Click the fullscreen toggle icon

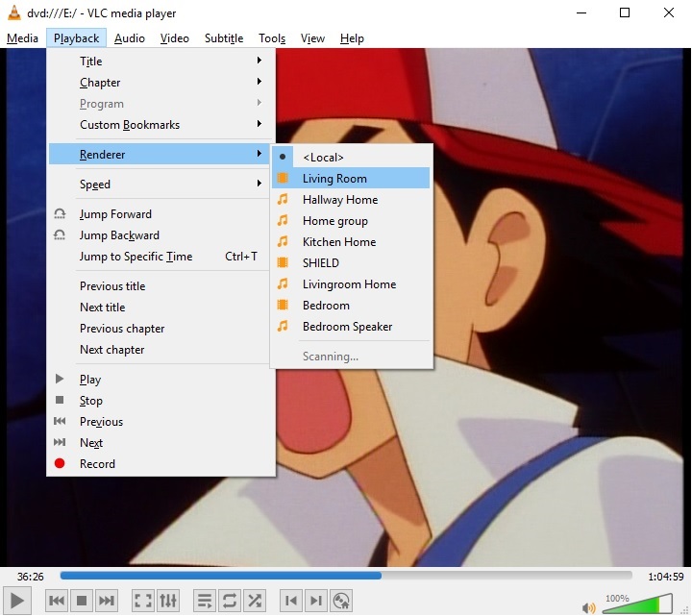143,601
